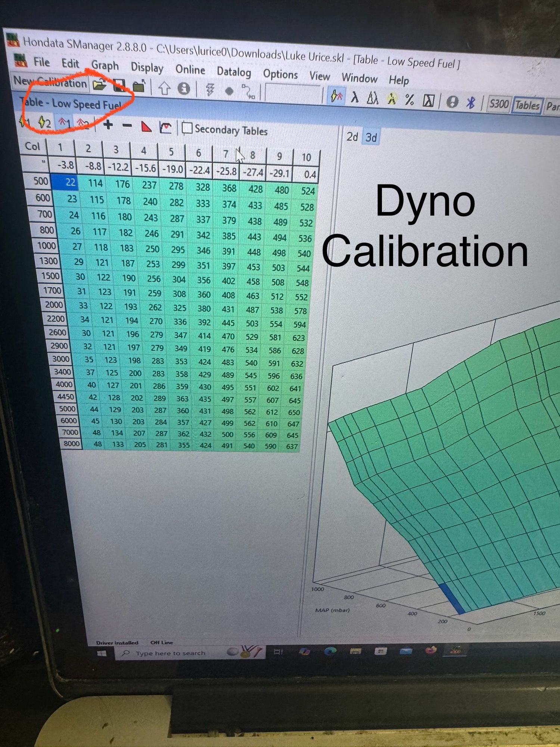560x747 pixels.
Task: Click the New Calibration button
Action: pyautogui.click(x=50, y=82)
